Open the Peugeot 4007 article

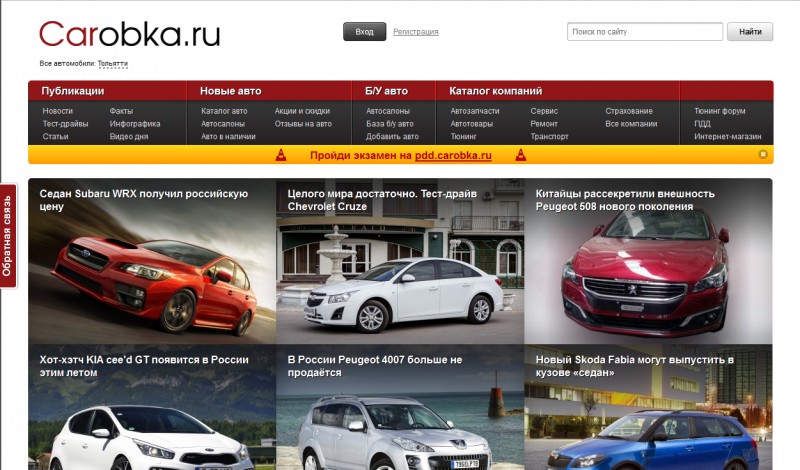[x=400, y=407]
